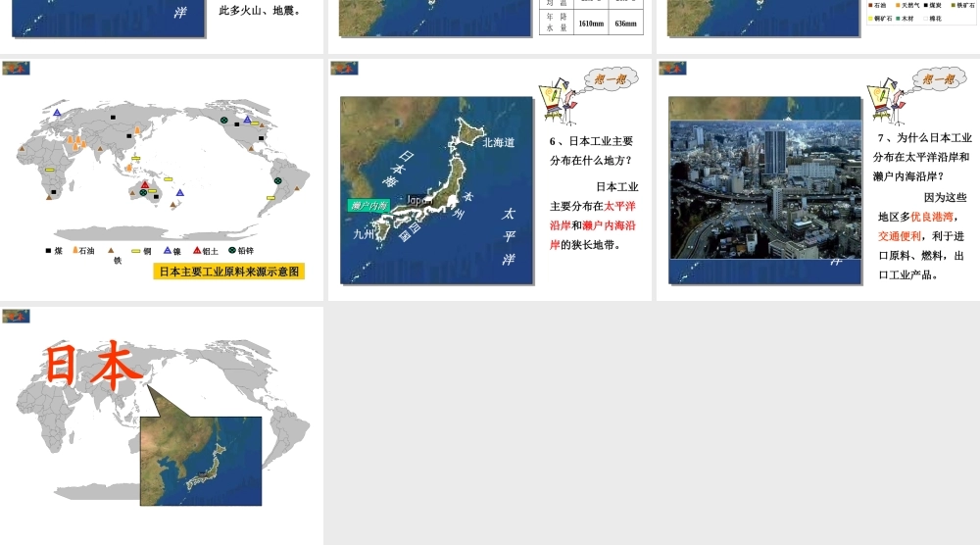Screen dimensions: 980x545
Task: Click the 石油 legend entry
Action: pos(83,251)
